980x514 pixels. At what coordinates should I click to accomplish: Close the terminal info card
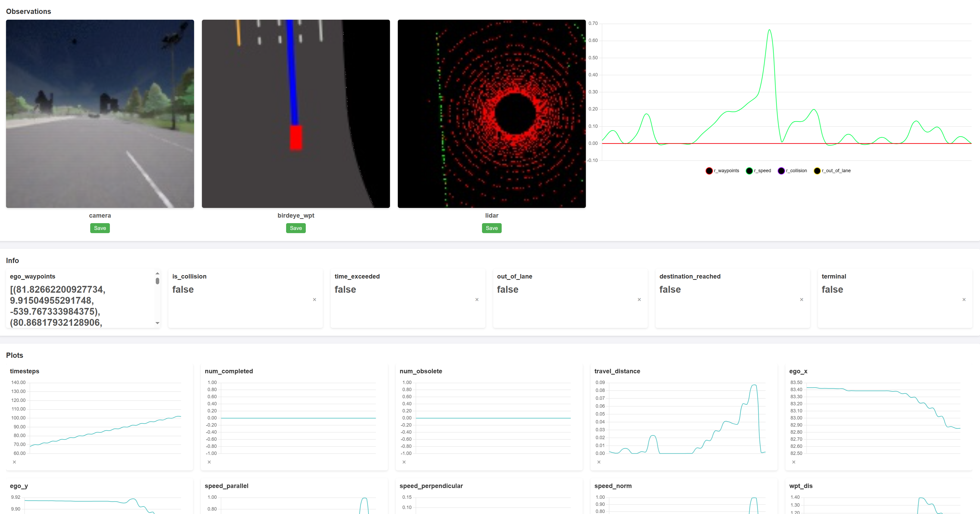pos(964,300)
